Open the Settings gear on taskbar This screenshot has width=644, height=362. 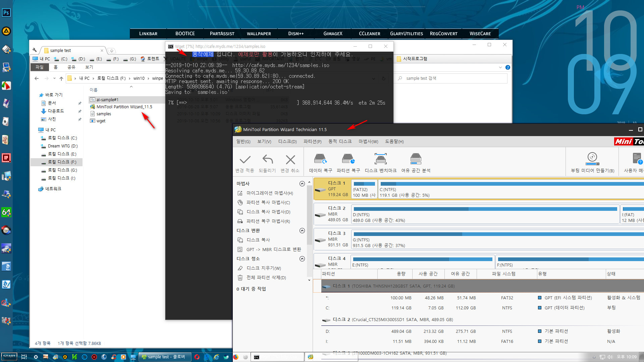[36, 357]
